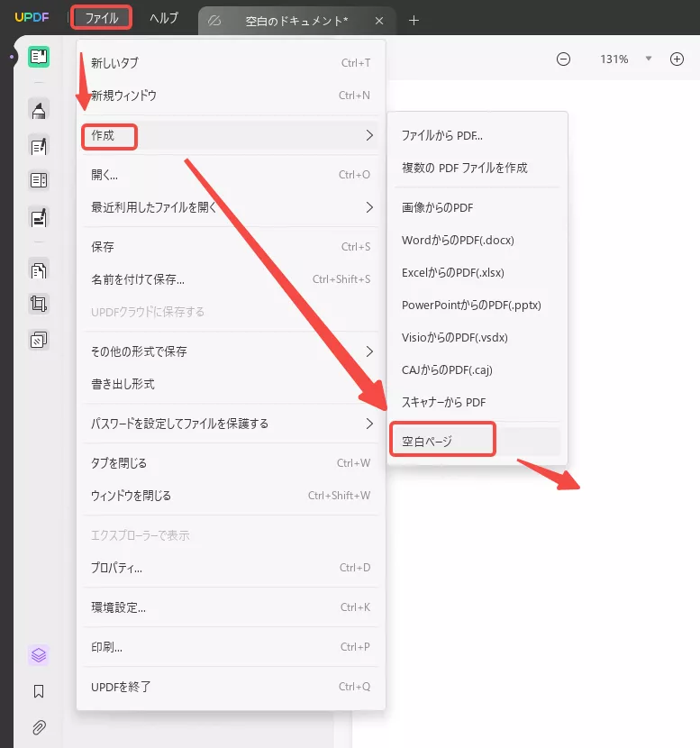Expand その他の形式で保存 submenu
Screen dimensions: 700x748
click(x=369, y=351)
